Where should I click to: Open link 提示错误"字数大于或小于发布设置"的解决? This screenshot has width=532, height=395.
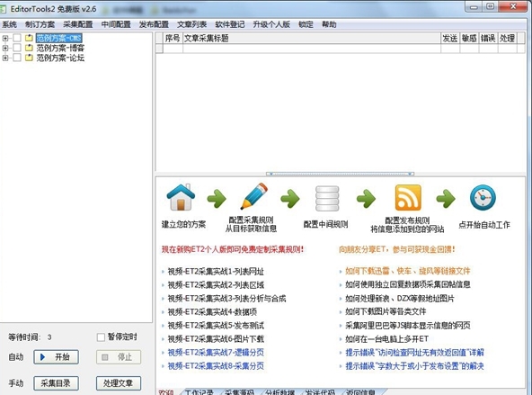pos(414,366)
